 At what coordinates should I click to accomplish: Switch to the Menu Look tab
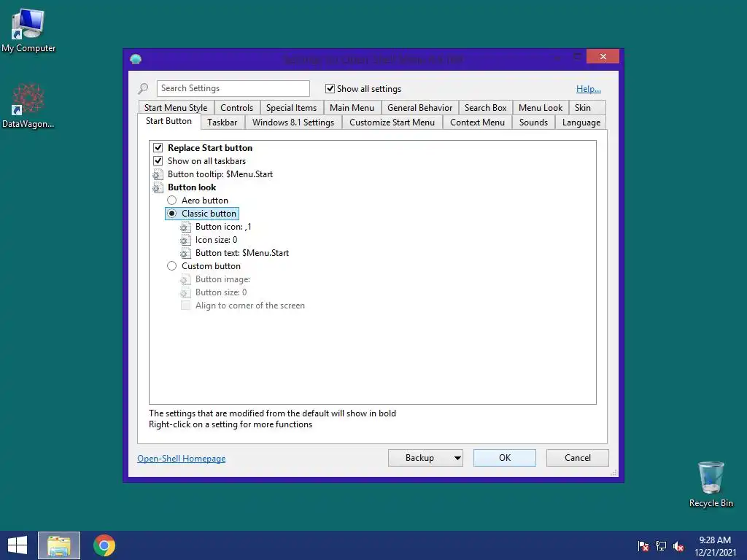point(541,108)
